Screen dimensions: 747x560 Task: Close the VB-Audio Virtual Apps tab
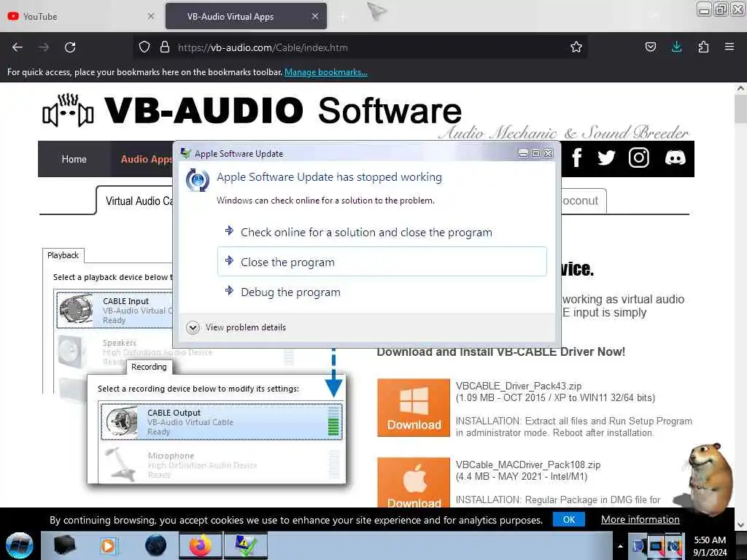tap(315, 16)
